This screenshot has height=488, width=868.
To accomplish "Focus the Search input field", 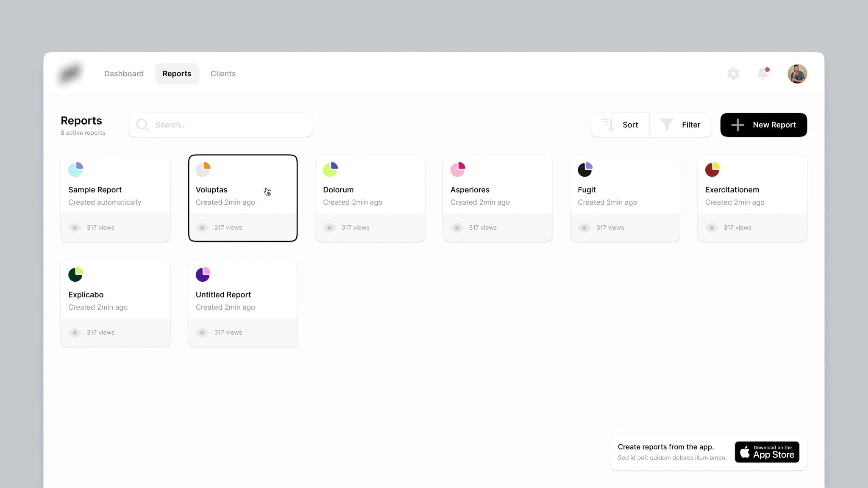I will pyautogui.click(x=220, y=125).
